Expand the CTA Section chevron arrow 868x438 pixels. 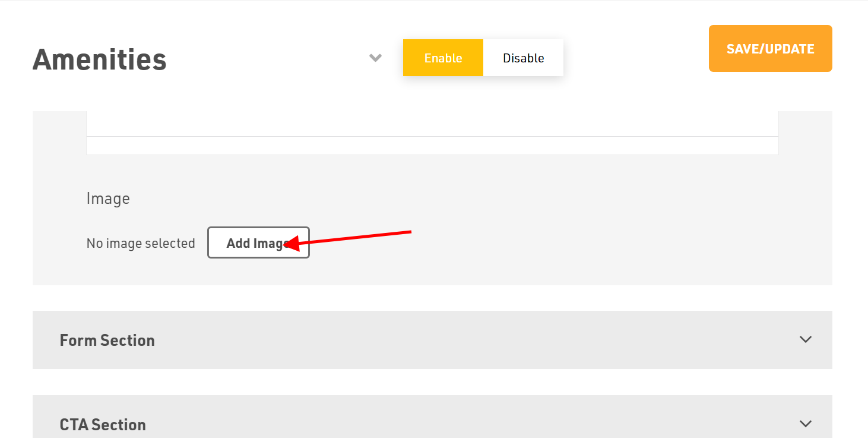point(805,424)
